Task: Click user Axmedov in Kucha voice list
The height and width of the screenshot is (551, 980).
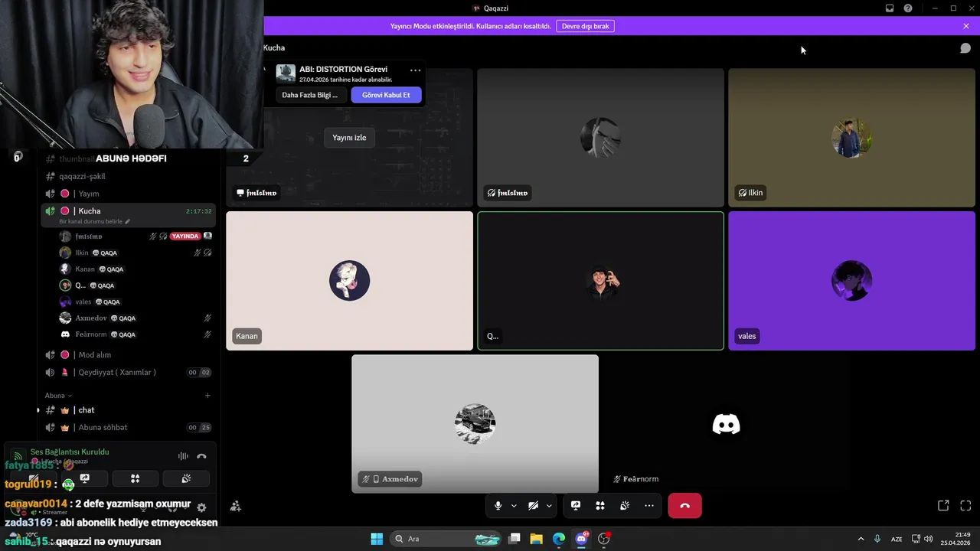Action: [x=134, y=318]
